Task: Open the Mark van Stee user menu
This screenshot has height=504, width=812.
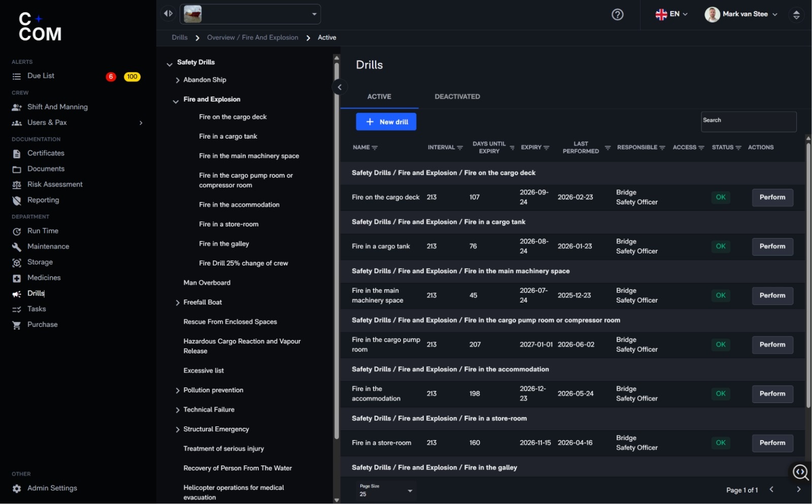Action: point(741,14)
